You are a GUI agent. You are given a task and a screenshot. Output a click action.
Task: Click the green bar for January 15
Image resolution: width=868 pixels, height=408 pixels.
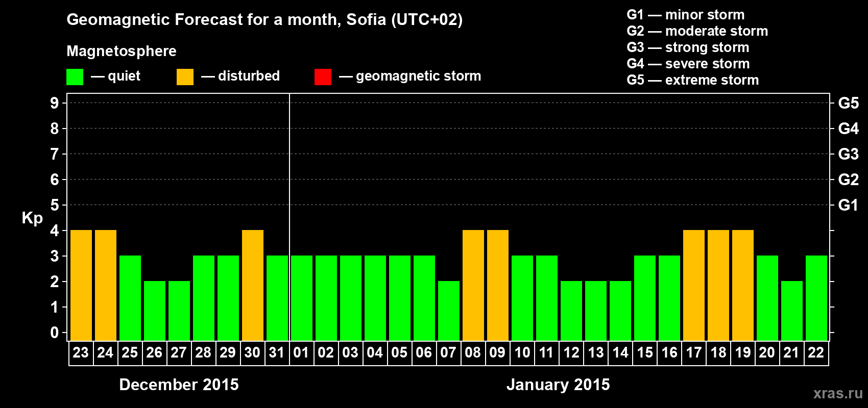pyautogui.click(x=645, y=298)
